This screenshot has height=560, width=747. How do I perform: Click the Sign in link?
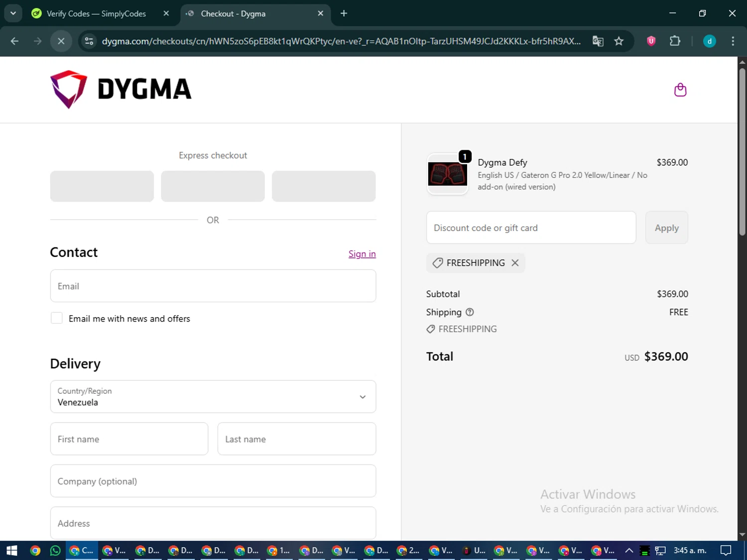(362, 254)
